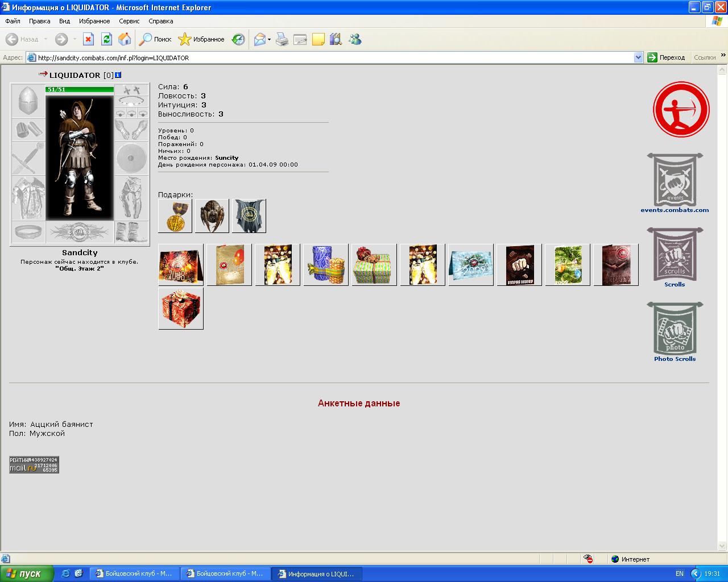Open the red wrapped gift box
Viewport: 728px width, 582px height.
[181, 308]
